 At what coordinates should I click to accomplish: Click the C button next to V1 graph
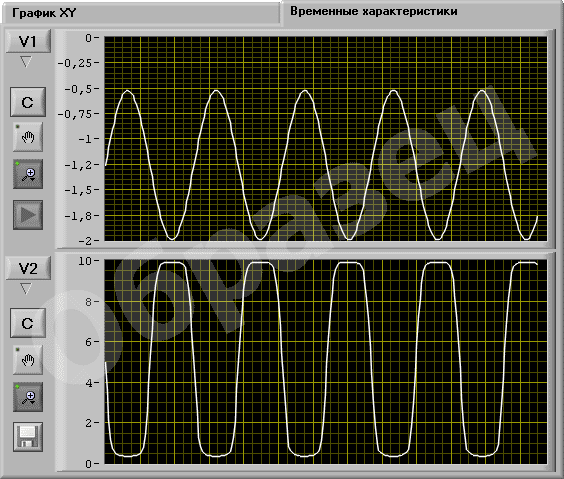tap(28, 102)
